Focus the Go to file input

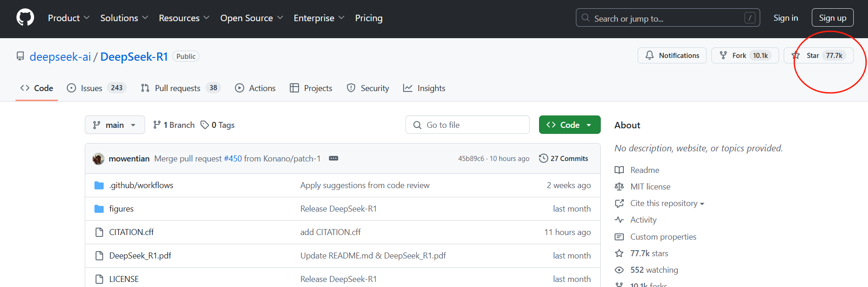pos(467,125)
